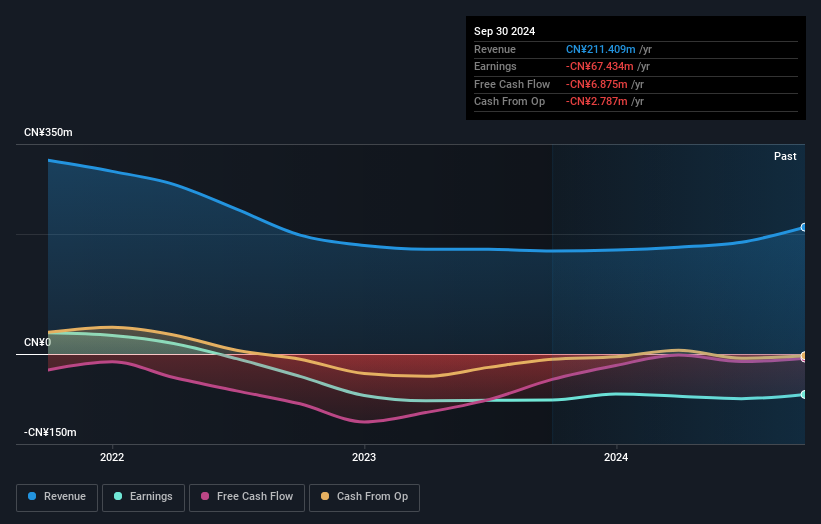
Task: Click the -CN¥2.787m cash from op value
Action: pyautogui.click(x=596, y=102)
